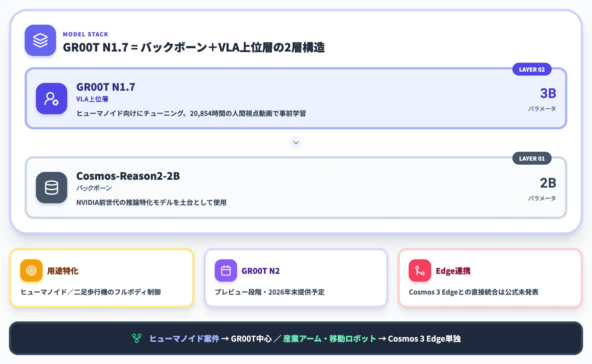This screenshot has height=364, width=592.
Task: Click the Edge連携 card title
Action: [453, 271]
